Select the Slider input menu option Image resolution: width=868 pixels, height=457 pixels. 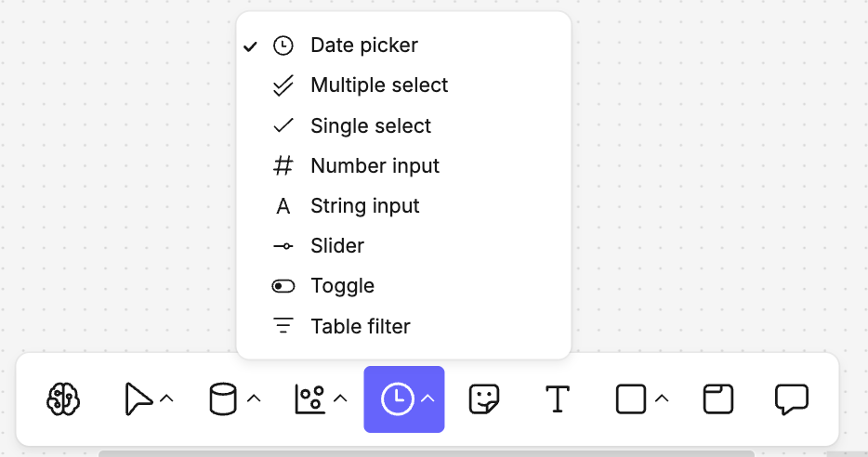336,246
